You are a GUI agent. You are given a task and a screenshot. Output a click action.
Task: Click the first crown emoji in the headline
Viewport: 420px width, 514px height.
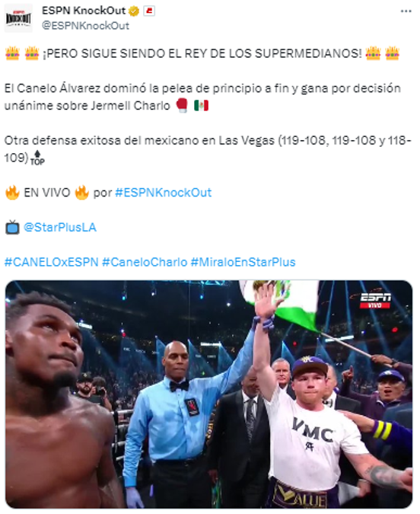coord(12,53)
